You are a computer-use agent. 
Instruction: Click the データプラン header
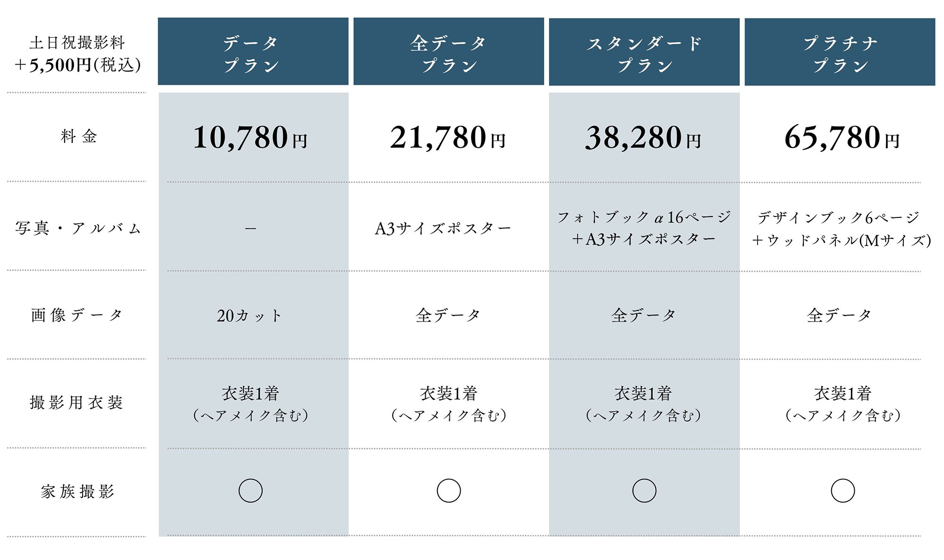tap(253, 52)
